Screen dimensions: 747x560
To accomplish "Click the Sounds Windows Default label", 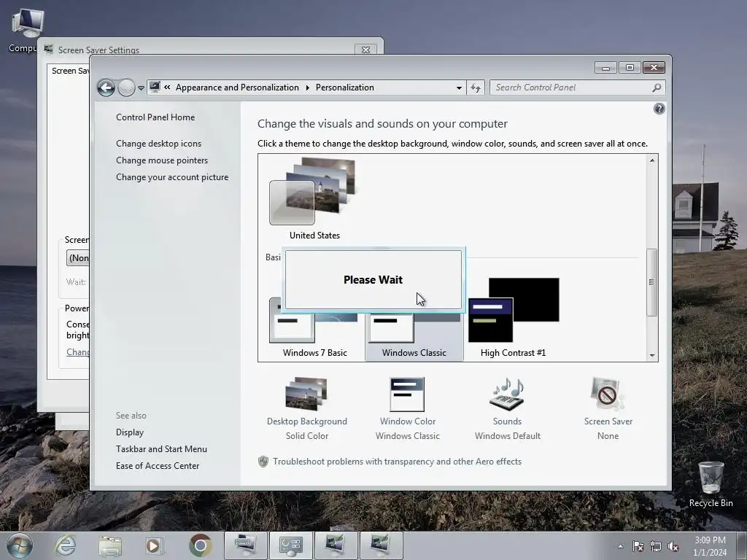I will tap(508, 436).
